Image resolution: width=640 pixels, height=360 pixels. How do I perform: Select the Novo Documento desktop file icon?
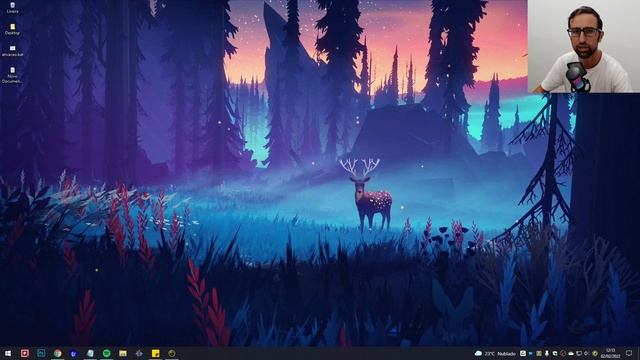[12, 75]
